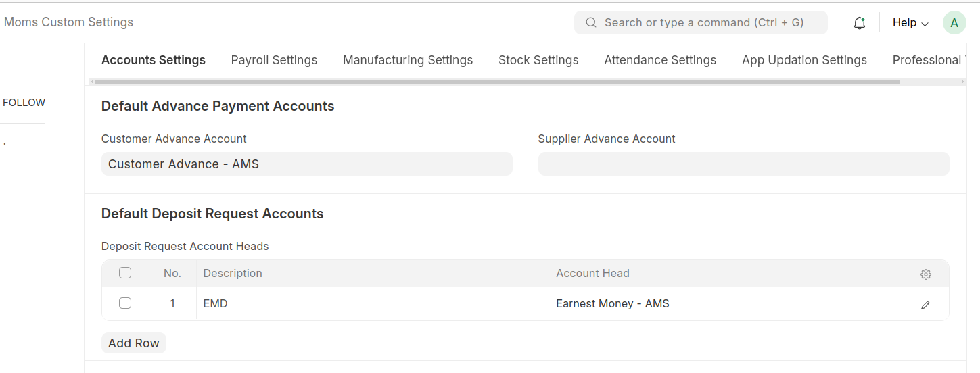The width and height of the screenshot is (980, 373).
Task: Open Customer Advance Account field
Action: tap(306, 164)
